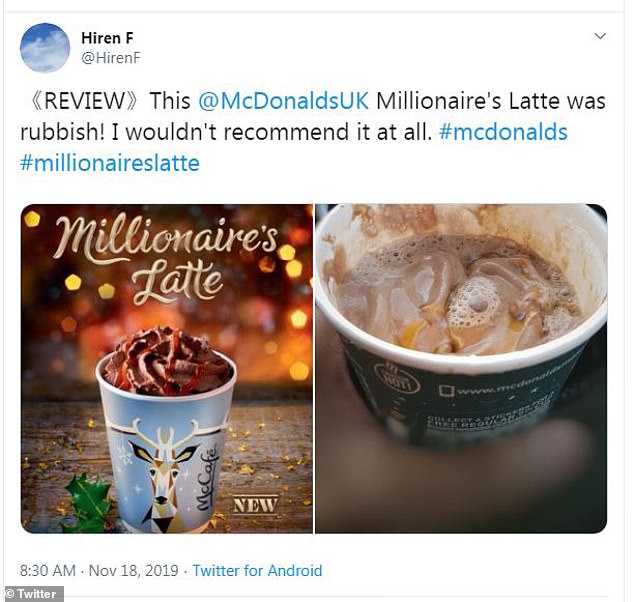Click the whipped cream topping in promo
Screen dimensions: 634x602
166,361
